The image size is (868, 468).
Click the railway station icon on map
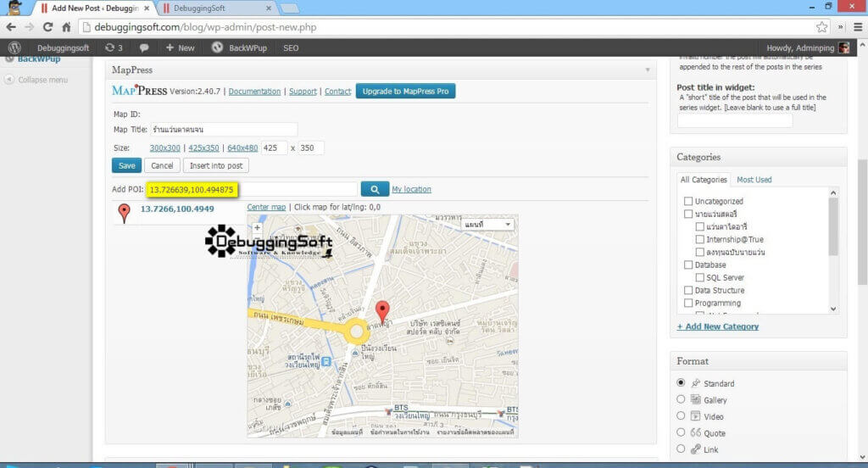tap(326, 362)
